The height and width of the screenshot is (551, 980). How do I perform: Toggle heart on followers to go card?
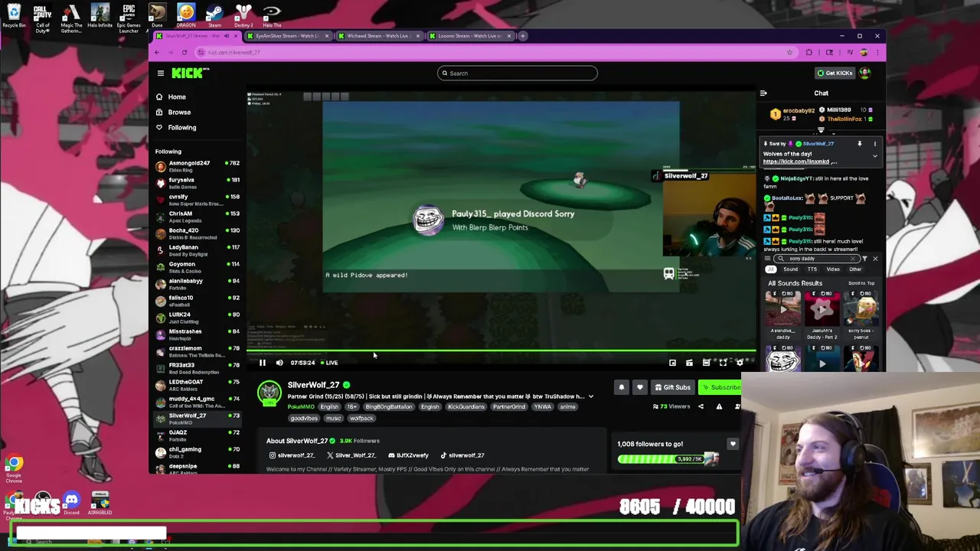[x=733, y=444]
